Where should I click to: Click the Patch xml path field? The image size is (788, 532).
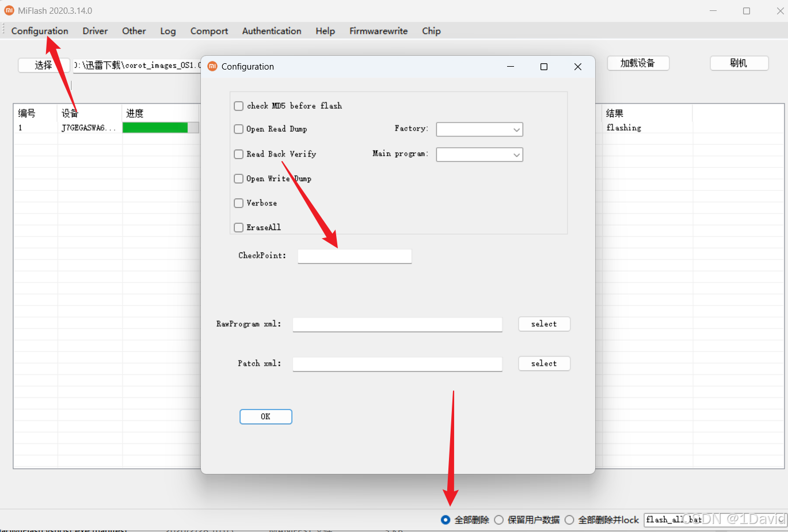398,364
